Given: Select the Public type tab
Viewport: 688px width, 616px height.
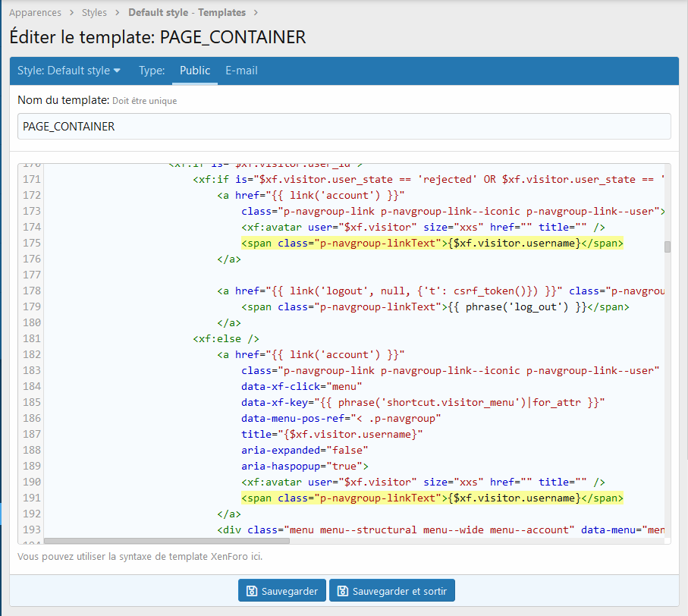Looking at the screenshot, I should click(195, 71).
